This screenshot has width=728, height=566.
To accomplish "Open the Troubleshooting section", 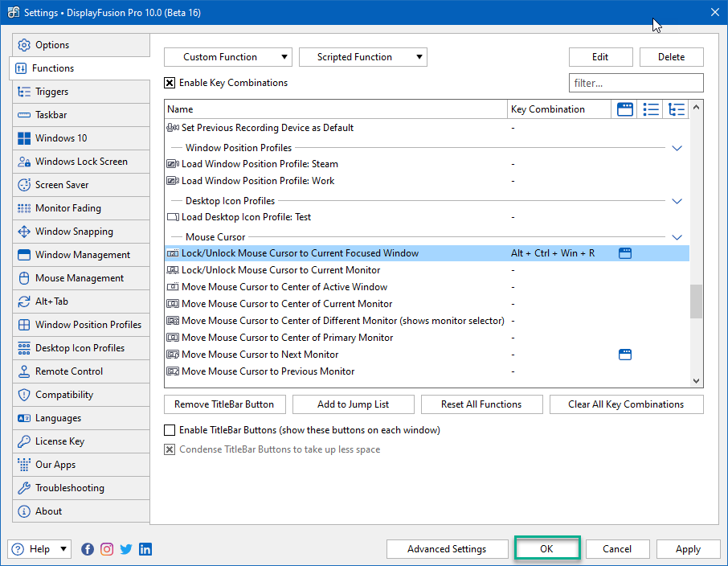I will tap(81, 488).
